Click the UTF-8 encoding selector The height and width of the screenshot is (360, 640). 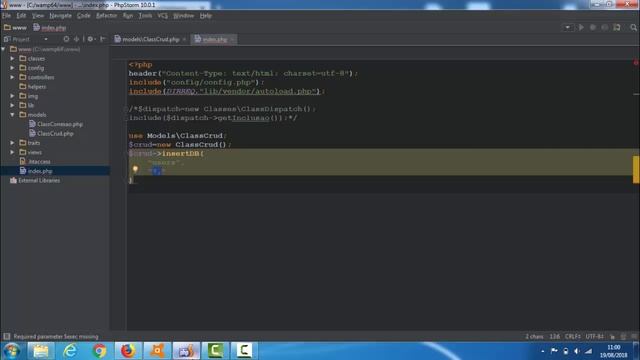pyautogui.click(x=595, y=336)
